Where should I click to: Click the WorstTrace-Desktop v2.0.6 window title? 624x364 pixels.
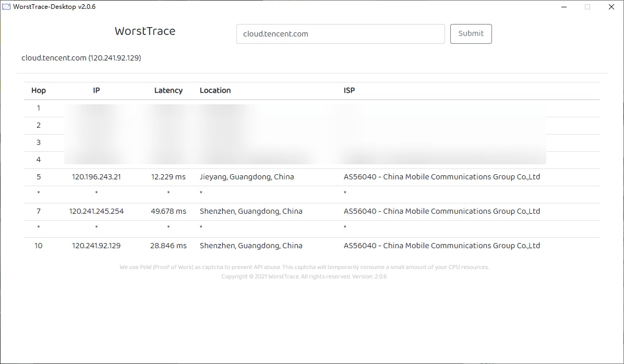[54, 7]
